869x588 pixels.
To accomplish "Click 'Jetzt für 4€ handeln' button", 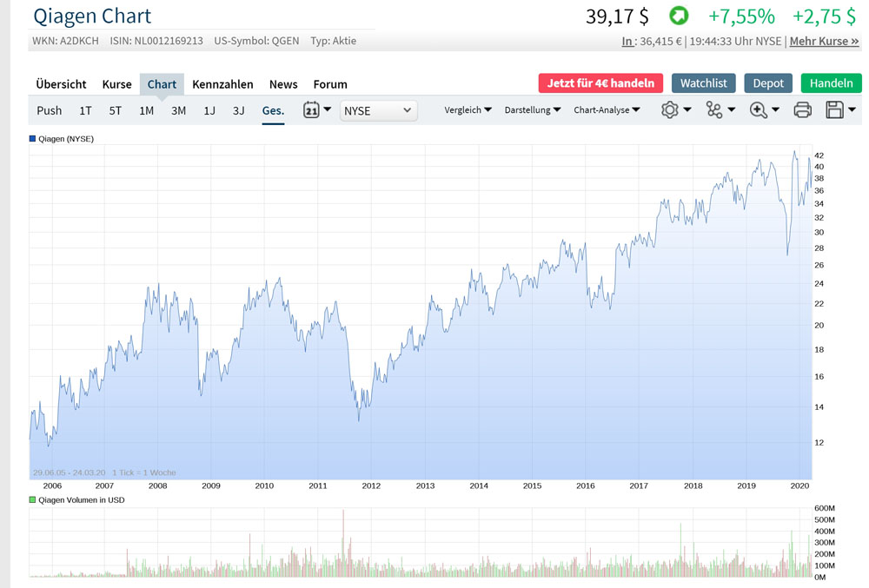I will [x=600, y=83].
